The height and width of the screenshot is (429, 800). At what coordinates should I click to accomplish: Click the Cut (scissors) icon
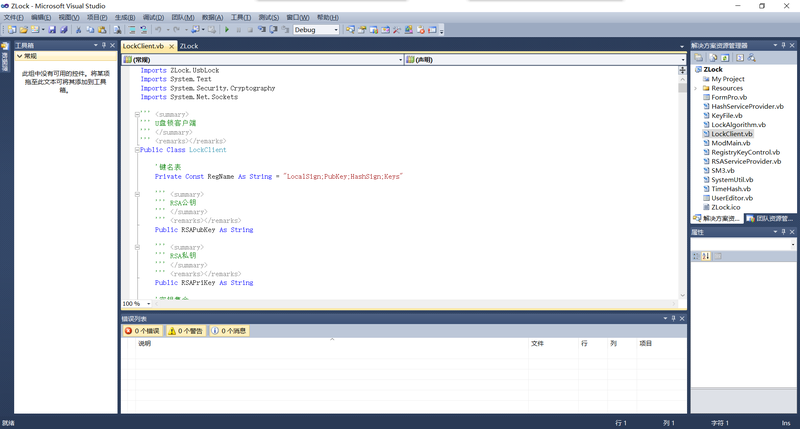(79, 30)
